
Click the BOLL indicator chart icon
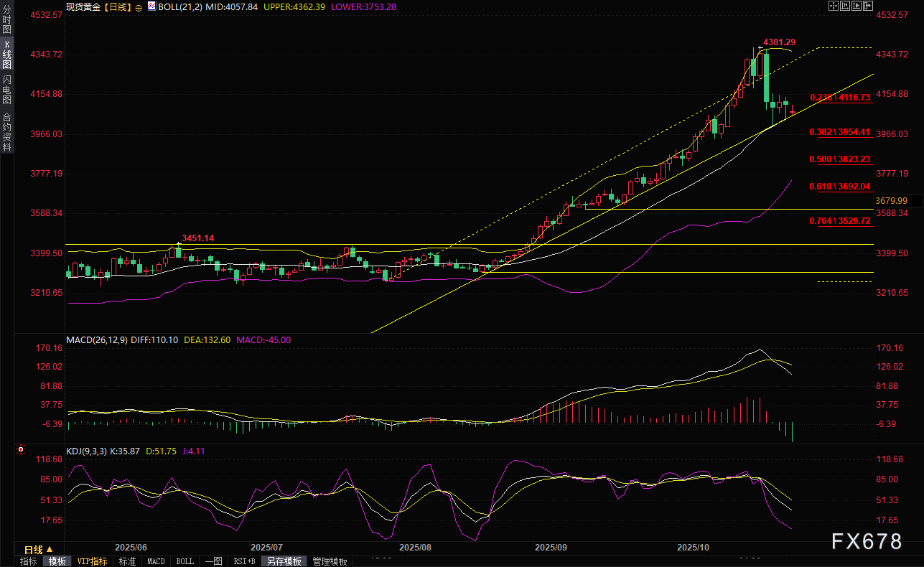point(151,6)
